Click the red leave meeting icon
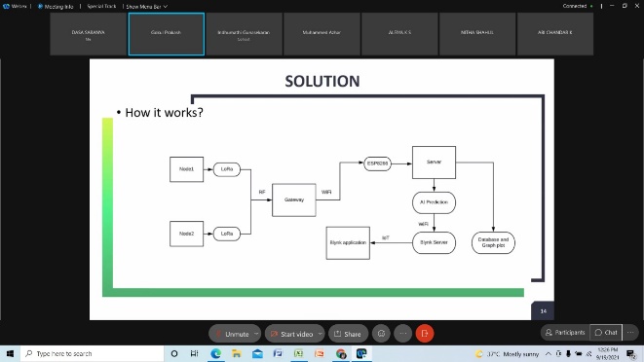 [x=425, y=334]
